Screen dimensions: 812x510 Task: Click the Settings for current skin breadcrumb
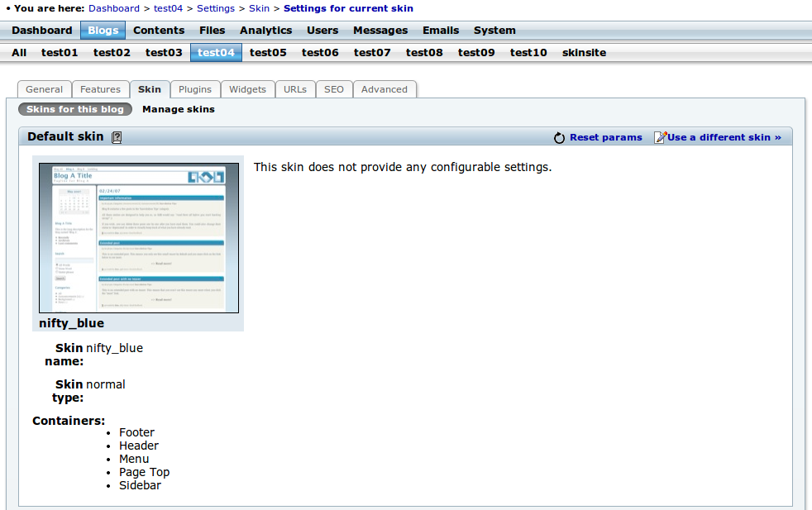(348, 8)
